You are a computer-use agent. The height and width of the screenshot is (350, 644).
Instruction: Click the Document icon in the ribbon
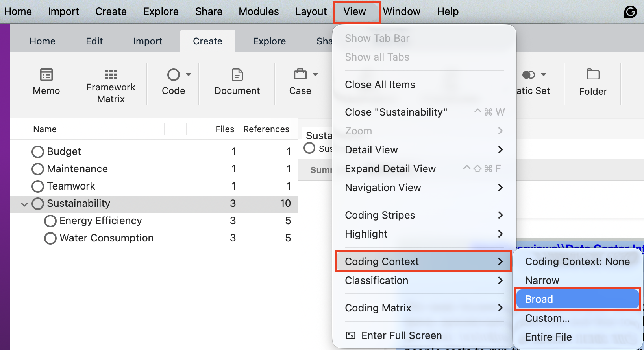coord(237,74)
